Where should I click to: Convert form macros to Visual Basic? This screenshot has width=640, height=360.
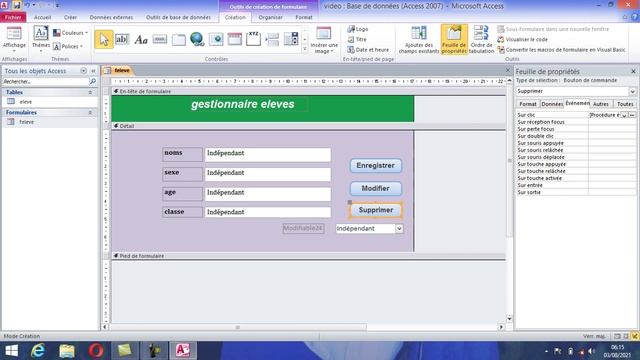tap(561, 49)
